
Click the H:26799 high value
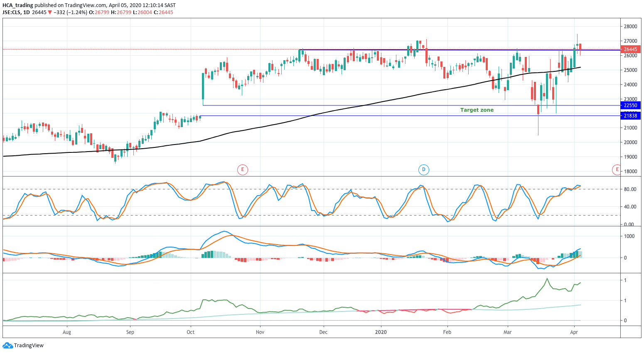pos(121,12)
